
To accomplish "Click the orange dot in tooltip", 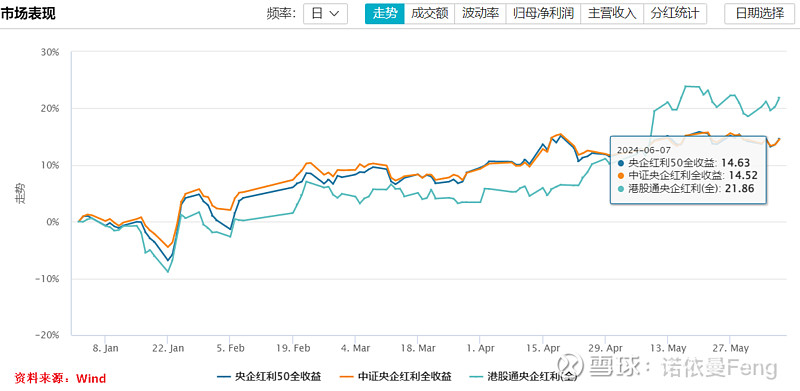I will pos(620,176).
